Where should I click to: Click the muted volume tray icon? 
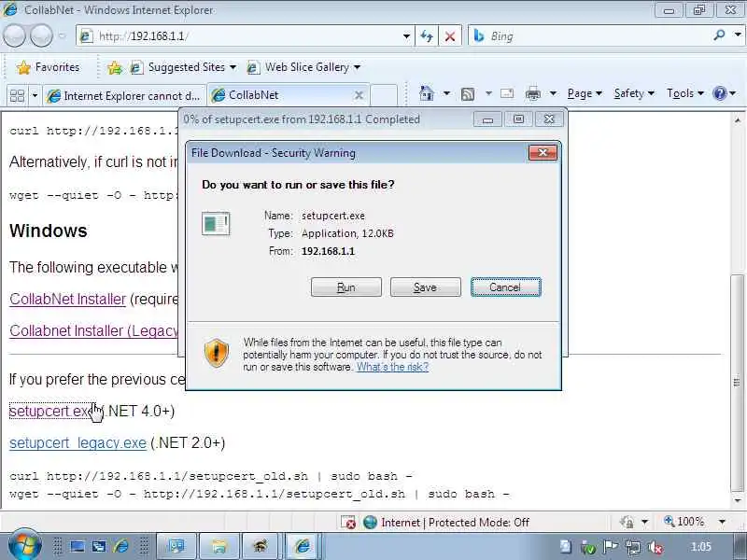point(655,548)
